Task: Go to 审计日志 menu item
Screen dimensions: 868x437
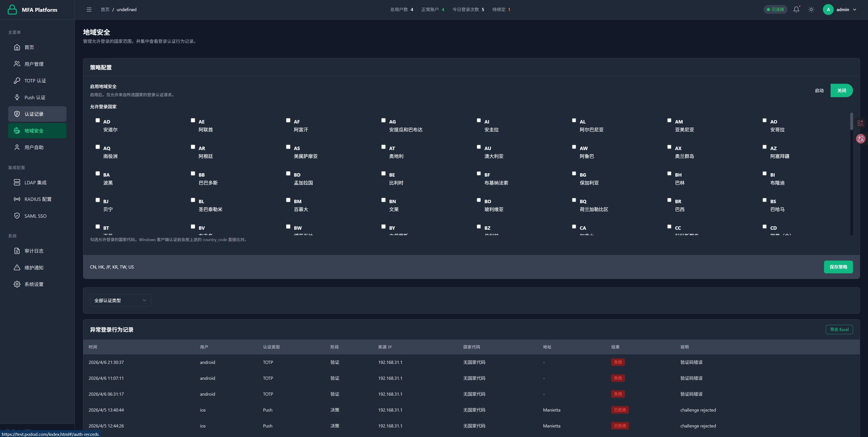Action: tap(34, 251)
